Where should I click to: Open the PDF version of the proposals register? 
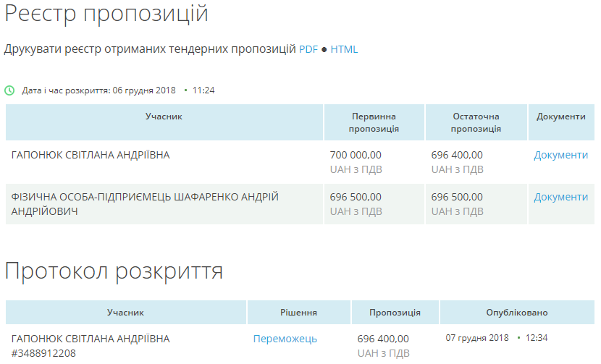point(308,50)
